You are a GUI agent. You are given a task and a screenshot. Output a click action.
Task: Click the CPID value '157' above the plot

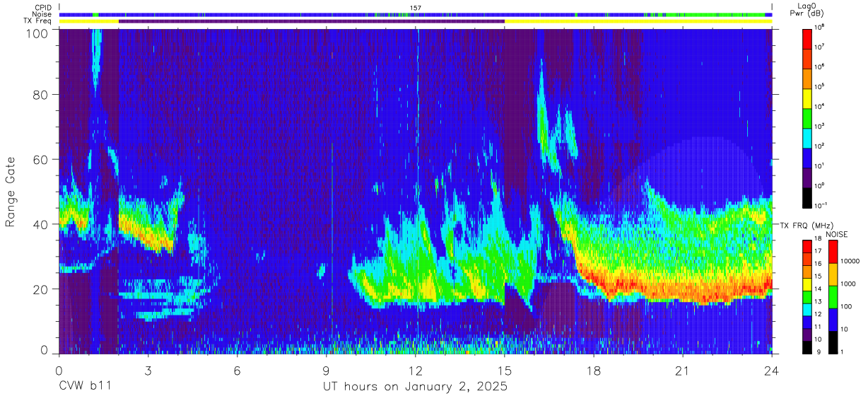tap(416, 8)
